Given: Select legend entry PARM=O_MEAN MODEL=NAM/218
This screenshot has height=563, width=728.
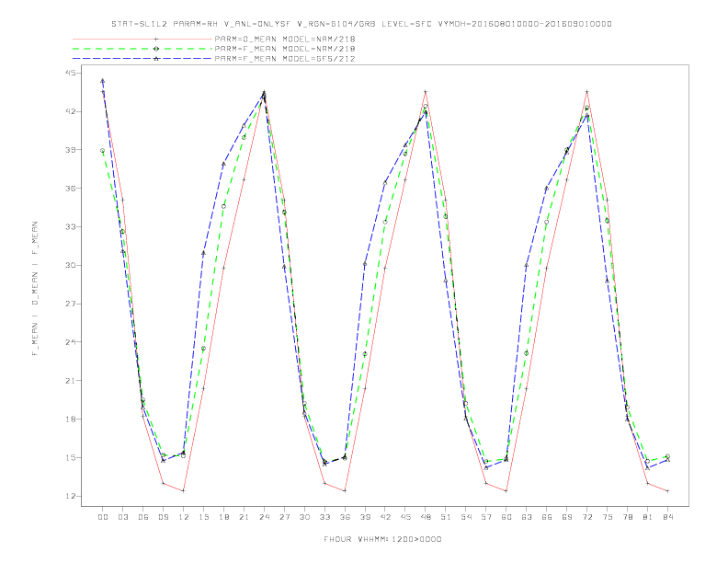Looking at the screenshot, I should pos(285,39).
